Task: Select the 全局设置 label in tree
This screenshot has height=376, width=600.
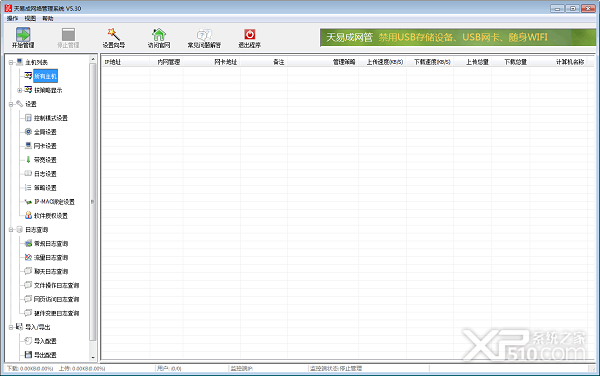Action: [45, 132]
